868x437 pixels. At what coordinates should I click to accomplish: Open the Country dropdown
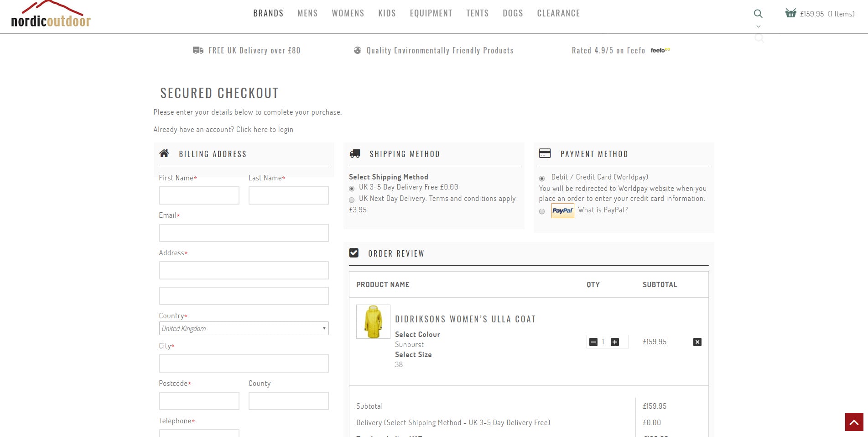click(x=244, y=328)
